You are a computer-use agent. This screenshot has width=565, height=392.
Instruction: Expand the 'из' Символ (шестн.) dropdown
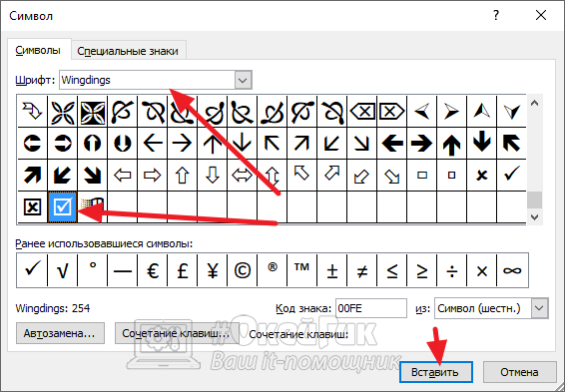pos(539,308)
